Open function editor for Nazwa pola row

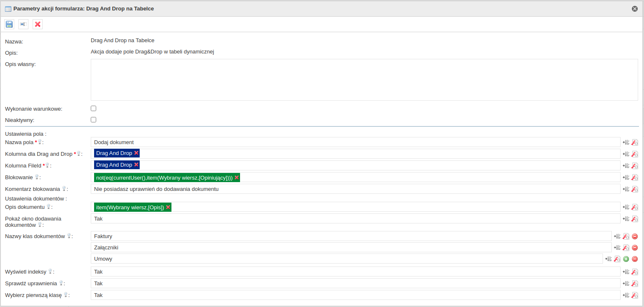[635, 142]
